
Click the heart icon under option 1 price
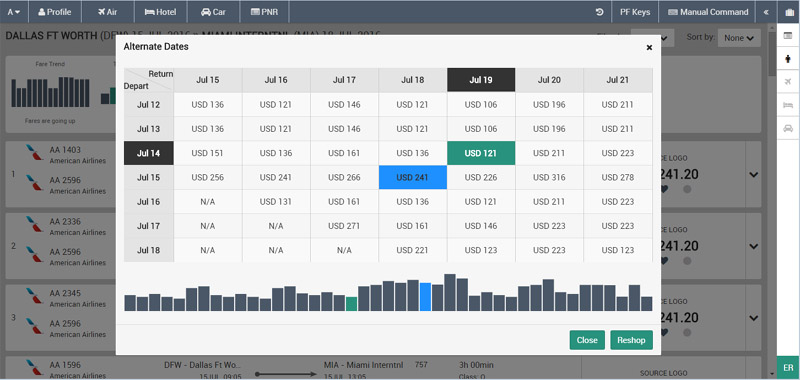(664, 189)
